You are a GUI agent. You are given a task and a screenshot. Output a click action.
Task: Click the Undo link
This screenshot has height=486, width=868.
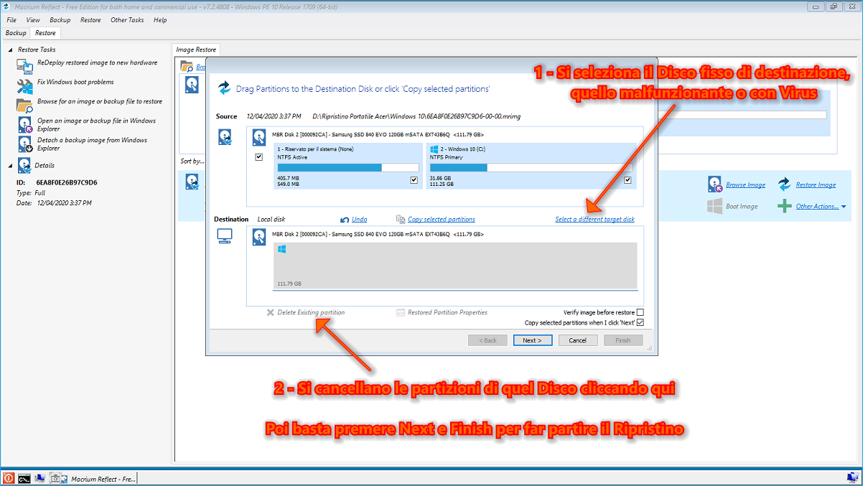pyautogui.click(x=360, y=220)
